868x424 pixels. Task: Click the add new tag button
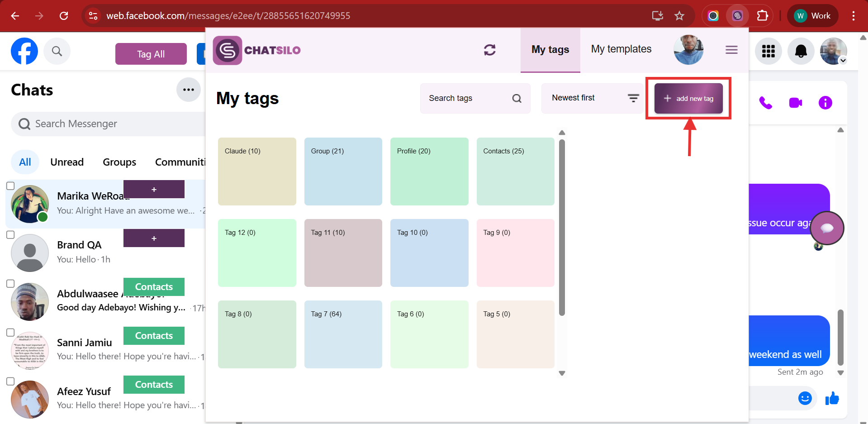click(x=688, y=98)
